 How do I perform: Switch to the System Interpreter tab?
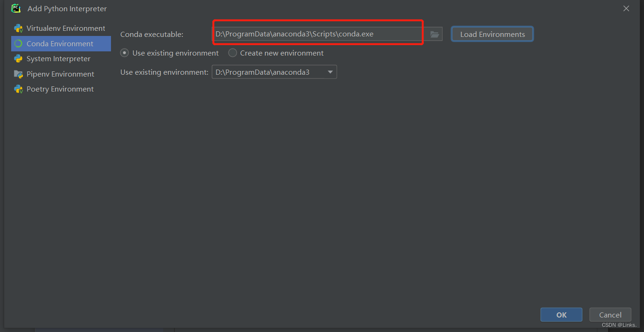(58, 58)
